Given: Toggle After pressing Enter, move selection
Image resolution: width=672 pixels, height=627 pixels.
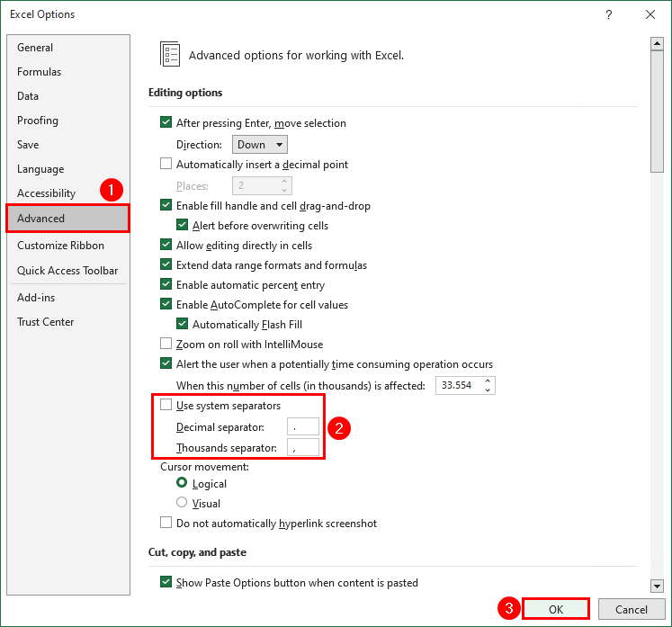Looking at the screenshot, I should tap(166, 122).
